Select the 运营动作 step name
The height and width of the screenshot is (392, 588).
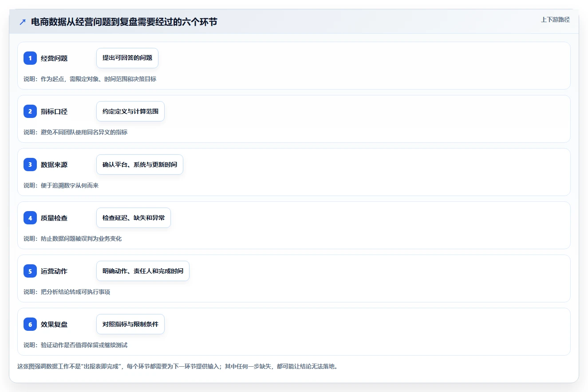(54, 271)
